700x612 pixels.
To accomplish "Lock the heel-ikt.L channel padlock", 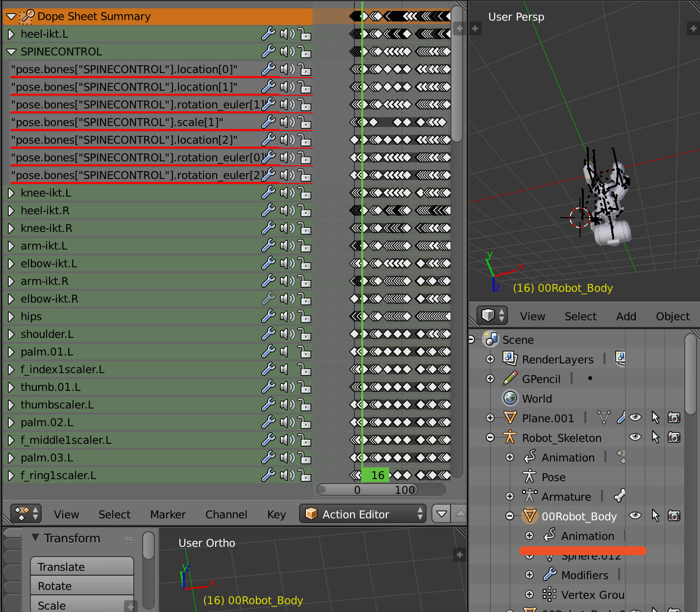I will 305,34.
